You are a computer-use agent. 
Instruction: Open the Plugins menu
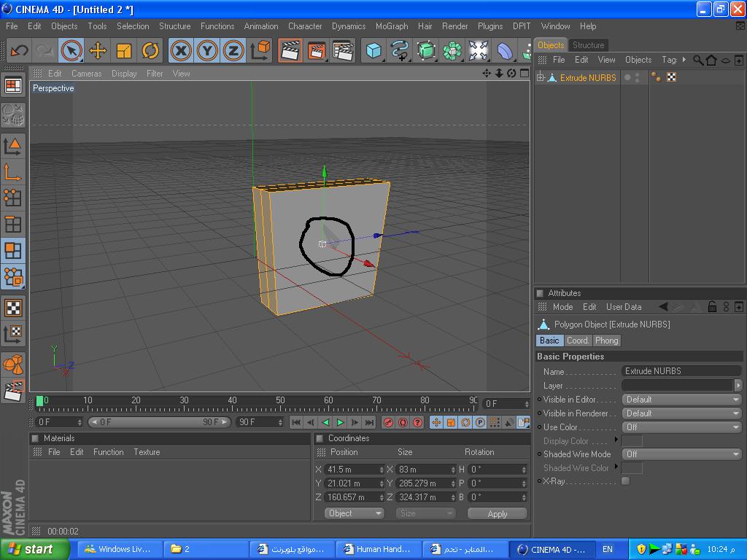tap(490, 26)
